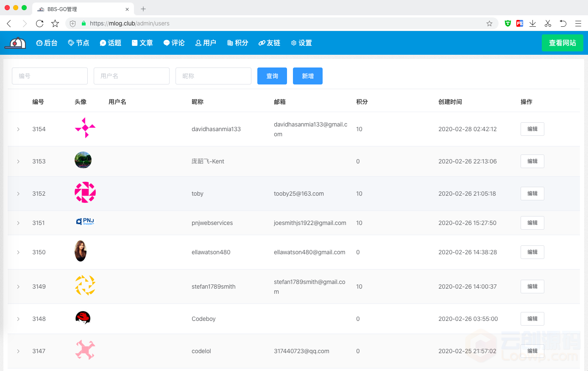Expand row 3152 details

18,194
